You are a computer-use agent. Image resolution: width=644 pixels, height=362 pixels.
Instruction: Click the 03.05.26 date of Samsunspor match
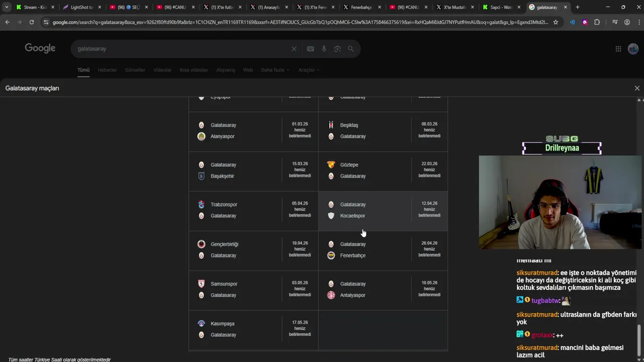(300, 283)
